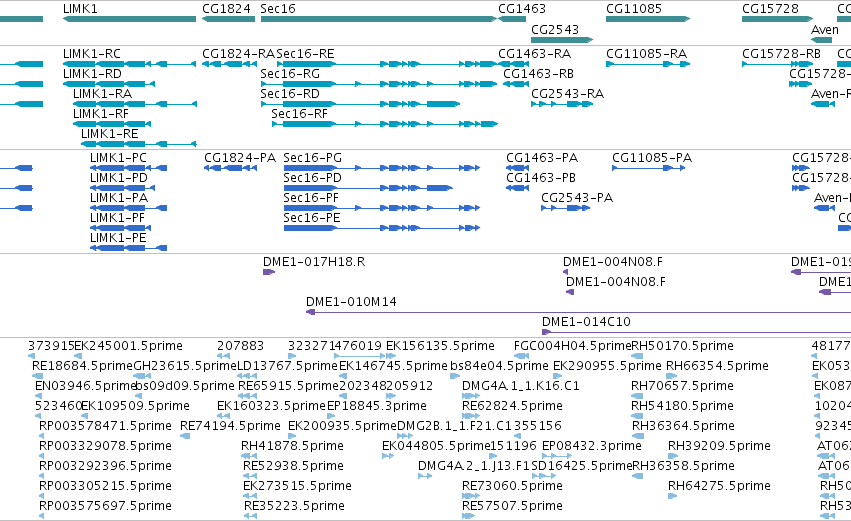Click the LIMK1 gene label
Screen dimensions: 851x521
point(80,9)
